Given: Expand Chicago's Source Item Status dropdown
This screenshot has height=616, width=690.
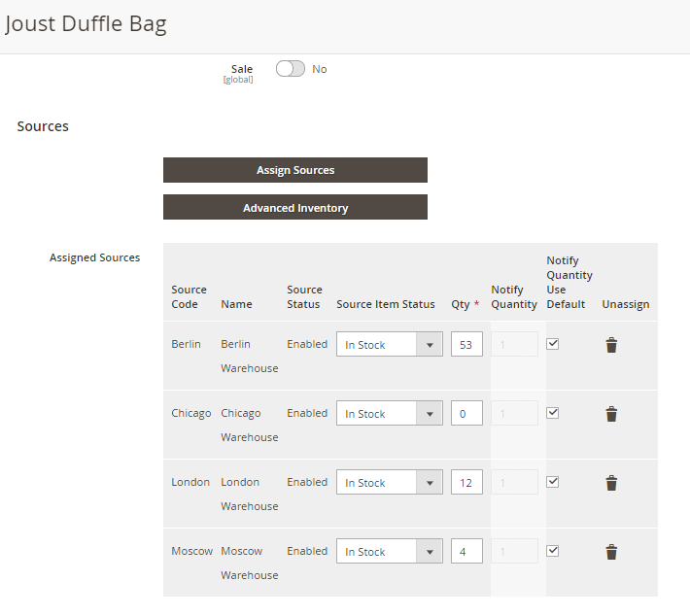Looking at the screenshot, I should (x=389, y=414).
